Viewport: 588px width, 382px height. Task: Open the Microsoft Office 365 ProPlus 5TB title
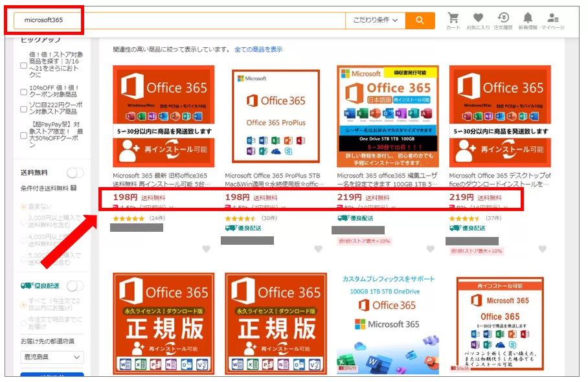point(273,175)
